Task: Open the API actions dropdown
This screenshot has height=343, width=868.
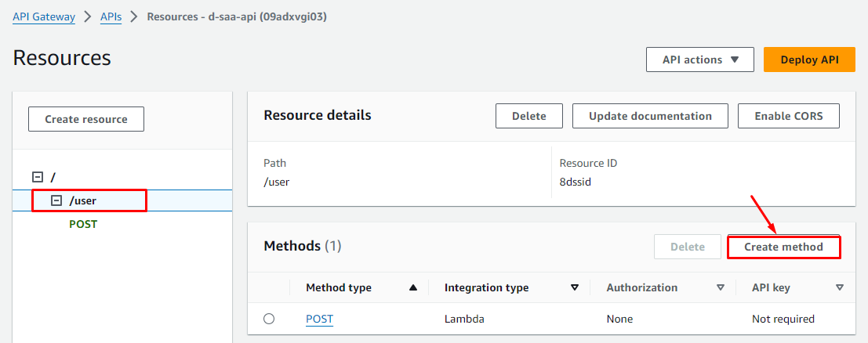Action: (x=699, y=60)
